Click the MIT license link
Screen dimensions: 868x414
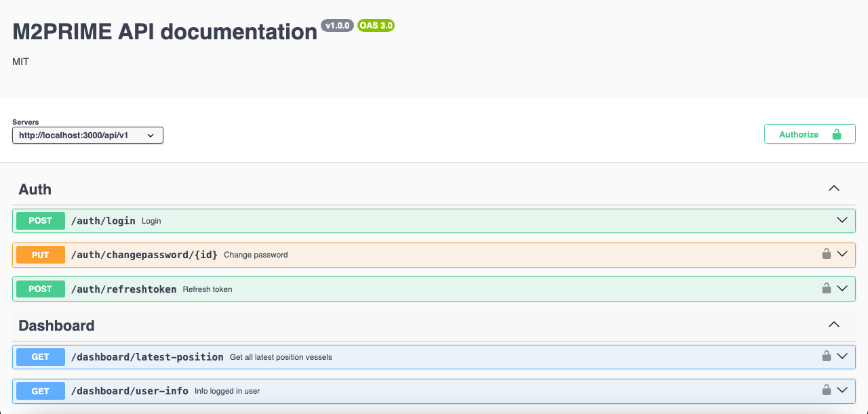[x=20, y=62]
